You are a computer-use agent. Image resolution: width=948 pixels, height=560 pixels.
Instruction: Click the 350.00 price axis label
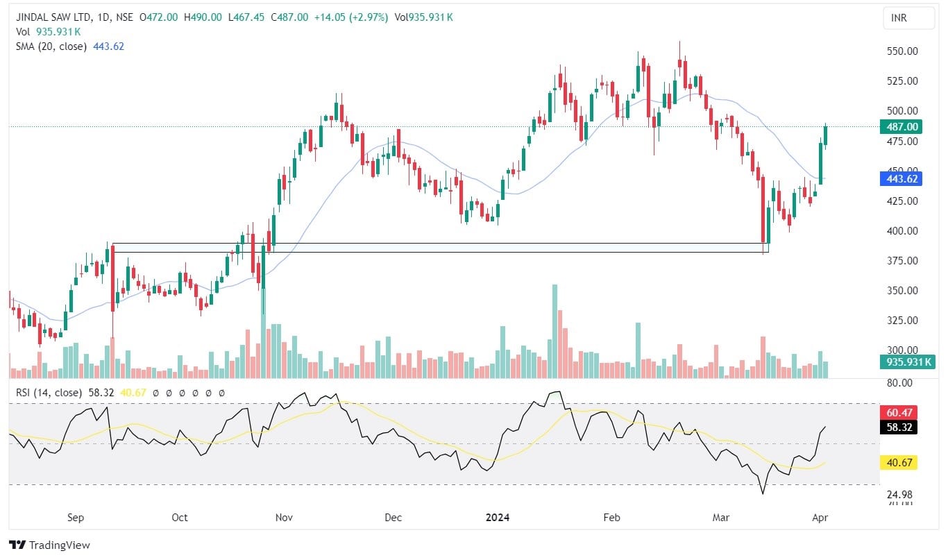[904, 291]
